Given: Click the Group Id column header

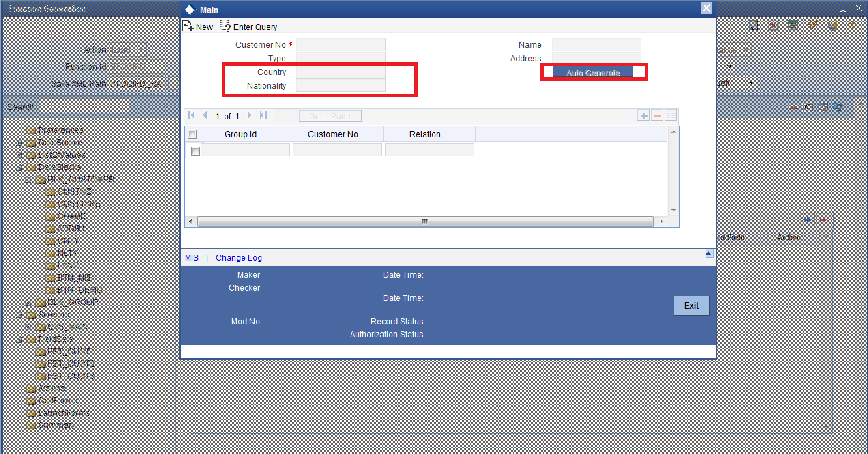Looking at the screenshot, I should click(240, 134).
